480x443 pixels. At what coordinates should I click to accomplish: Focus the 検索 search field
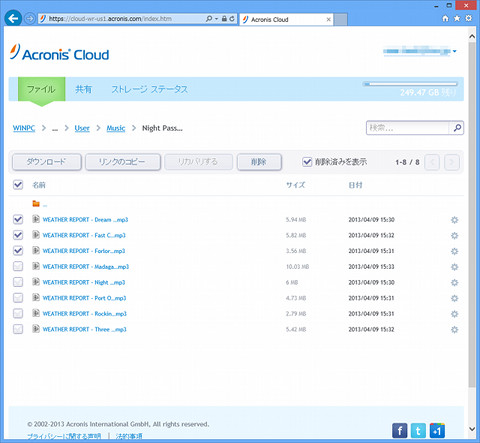[x=408, y=128]
